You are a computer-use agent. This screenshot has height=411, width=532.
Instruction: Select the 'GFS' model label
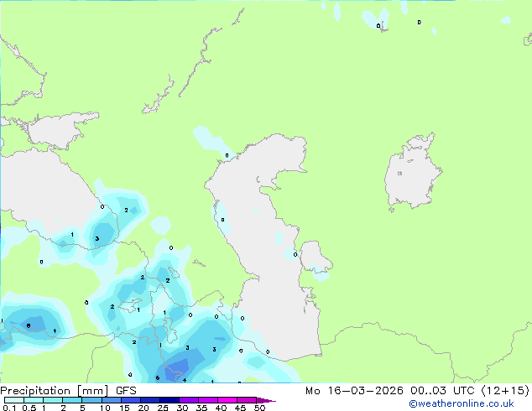(126, 391)
